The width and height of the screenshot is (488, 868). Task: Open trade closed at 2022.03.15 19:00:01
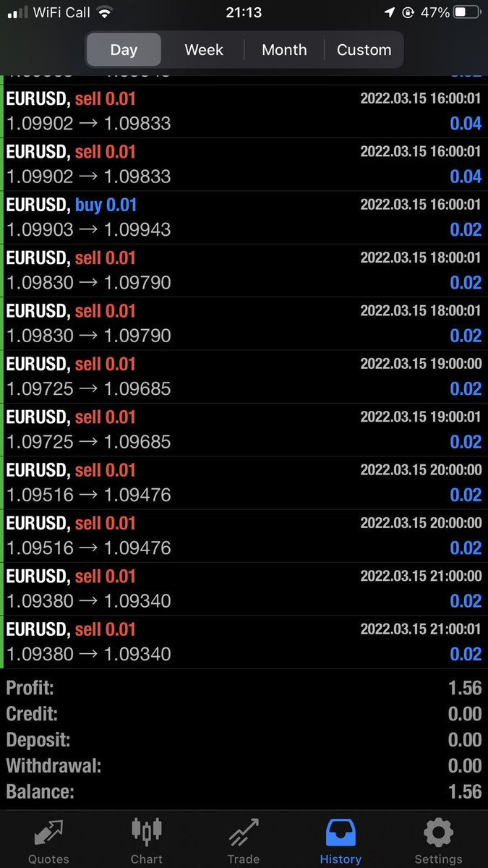tap(244, 430)
